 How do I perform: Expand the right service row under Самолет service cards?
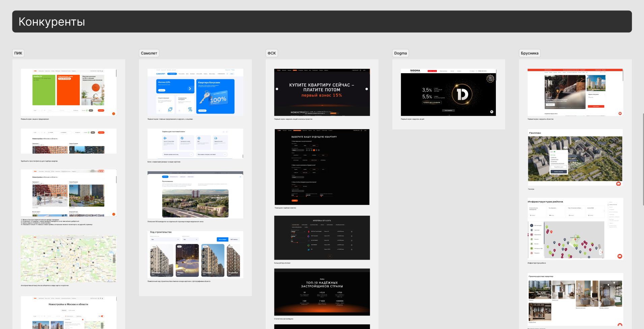coord(212,154)
